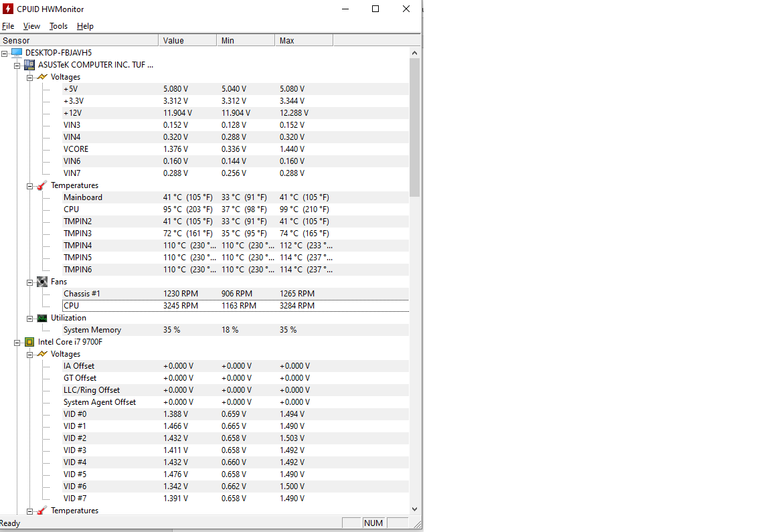Click the HWMonitor lightning app icon

tap(8, 8)
